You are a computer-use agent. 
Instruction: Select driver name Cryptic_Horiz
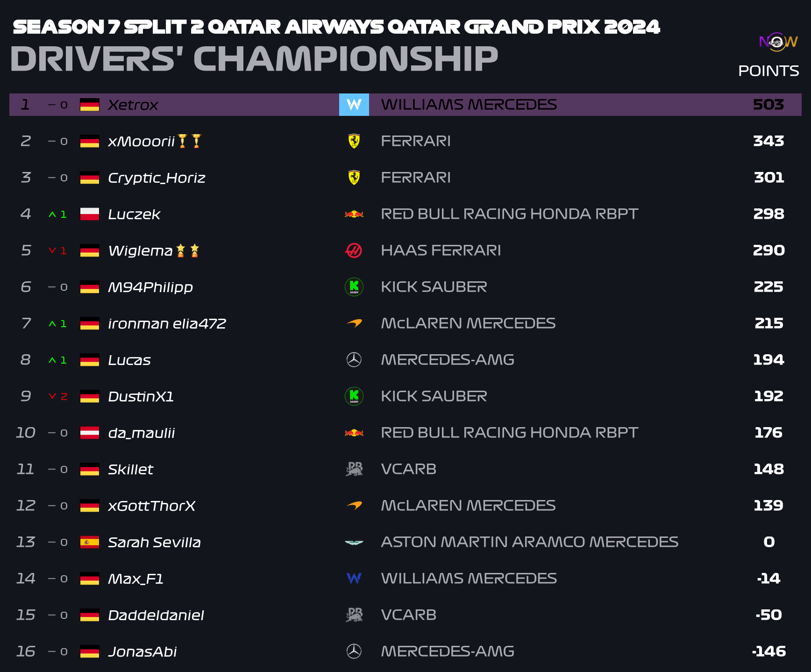coord(157,178)
